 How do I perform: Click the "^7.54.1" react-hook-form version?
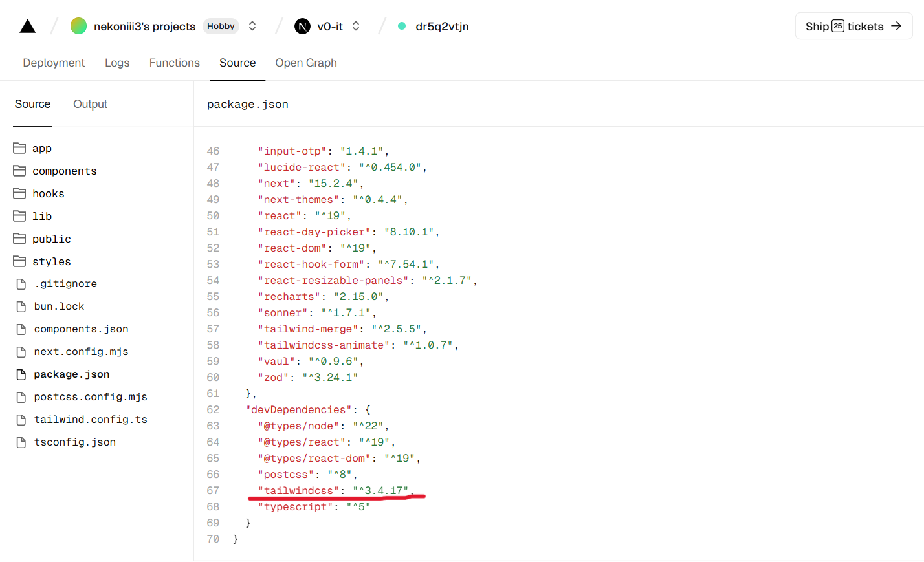click(x=406, y=265)
